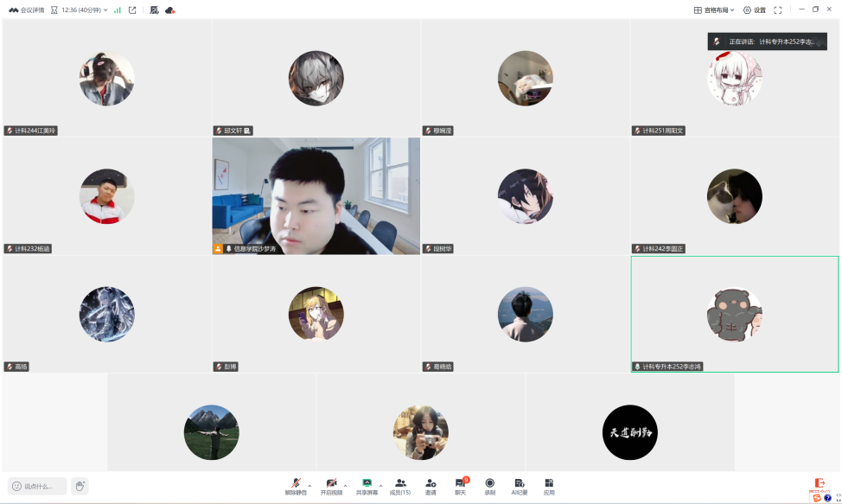The image size is (842, 504).
Task: Click the Invite participants icon
Action: [x=431, y=484]
